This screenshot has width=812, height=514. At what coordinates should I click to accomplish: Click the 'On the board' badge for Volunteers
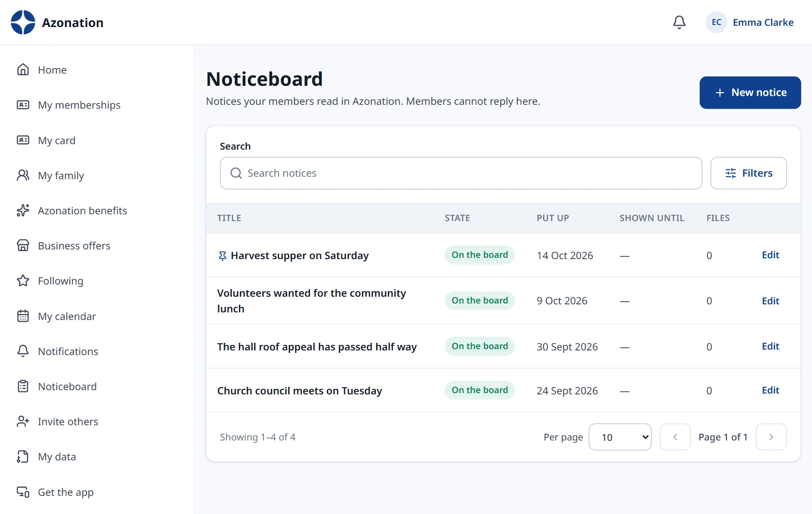(x=480, y=301)
